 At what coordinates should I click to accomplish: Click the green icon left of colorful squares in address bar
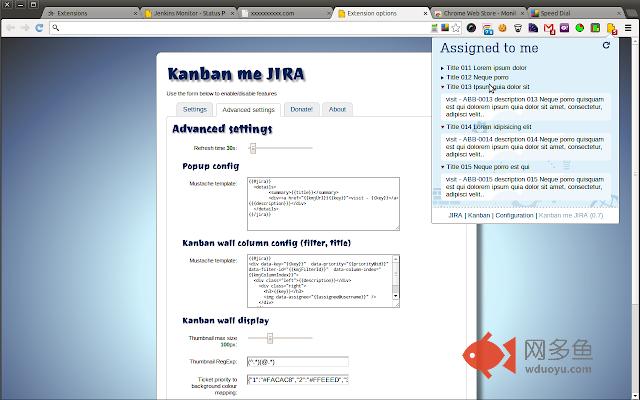[x=435, y=28]
